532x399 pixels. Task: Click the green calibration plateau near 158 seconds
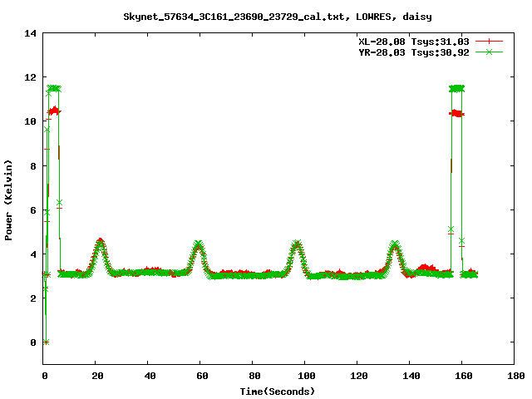456,89
